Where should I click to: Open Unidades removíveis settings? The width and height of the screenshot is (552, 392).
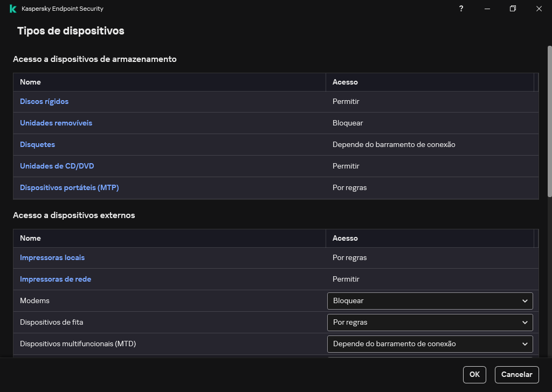(x=56, y=123)
